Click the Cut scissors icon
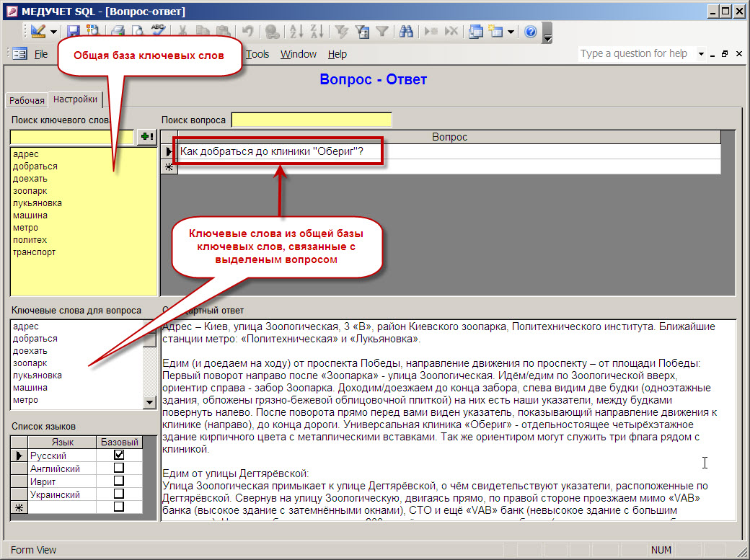The height and width of the screenshot is (560, 750). (x=182, y=32)
